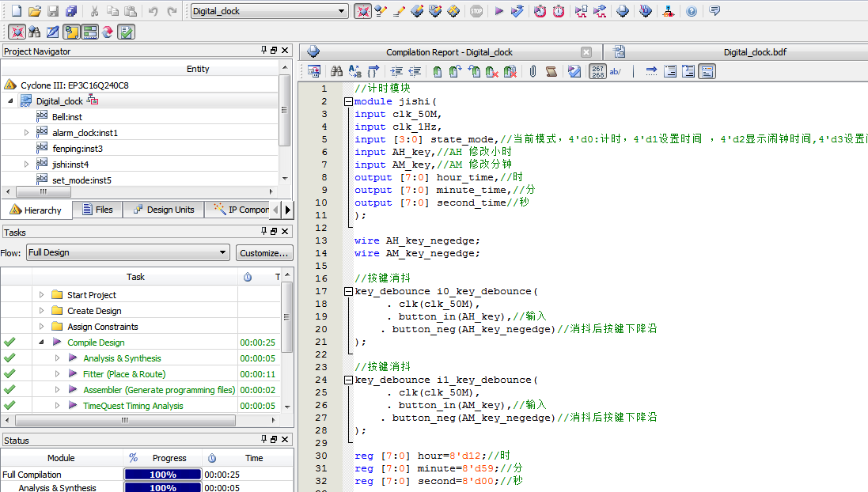The image size is (868, 492).
Task: Clear all bookmarks icon
Action: tap(510, 71)
